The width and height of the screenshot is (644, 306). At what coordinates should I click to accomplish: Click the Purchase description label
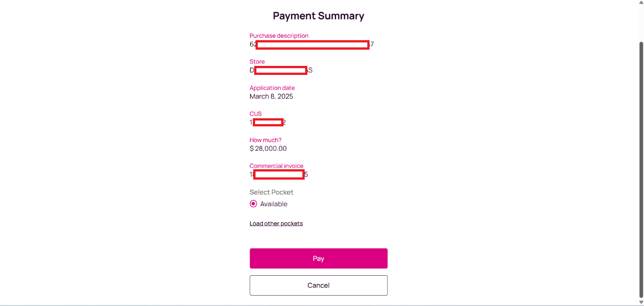point(279,36)
